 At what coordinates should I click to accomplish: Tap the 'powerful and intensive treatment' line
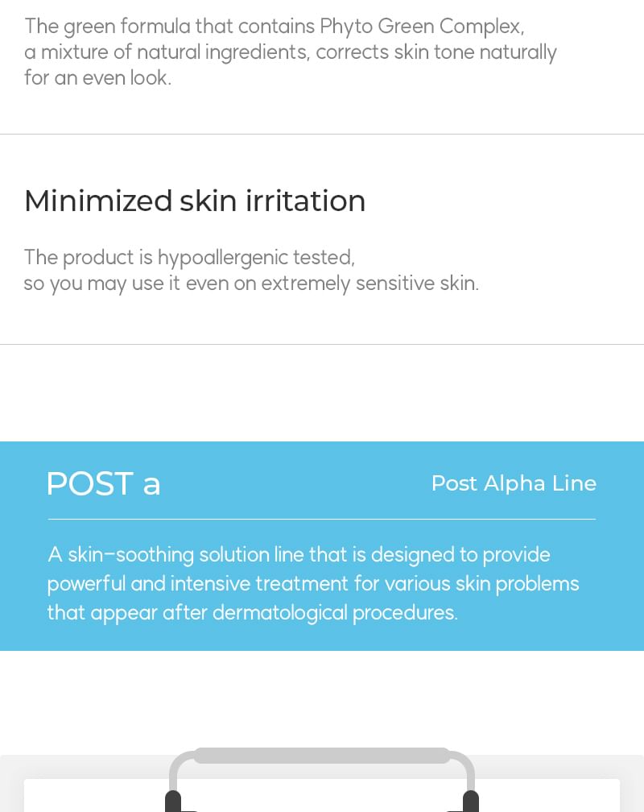pyautogui.click(x=312, y=584)
